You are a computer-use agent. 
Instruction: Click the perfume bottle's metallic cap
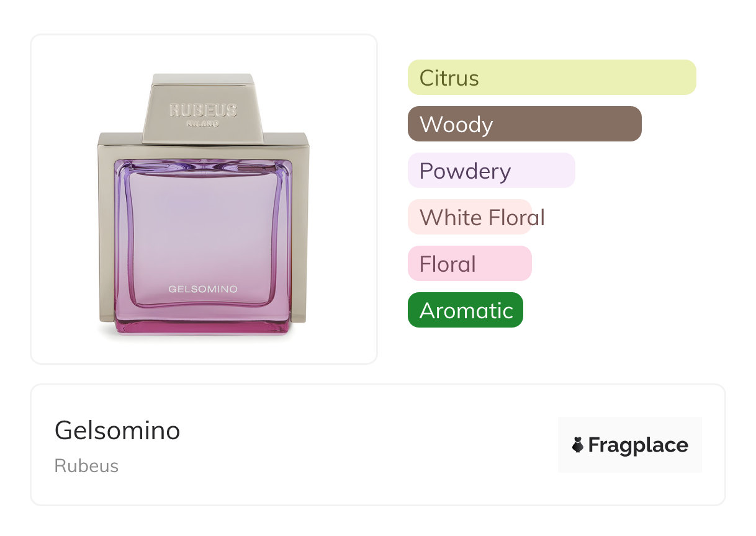pos(203,109)
